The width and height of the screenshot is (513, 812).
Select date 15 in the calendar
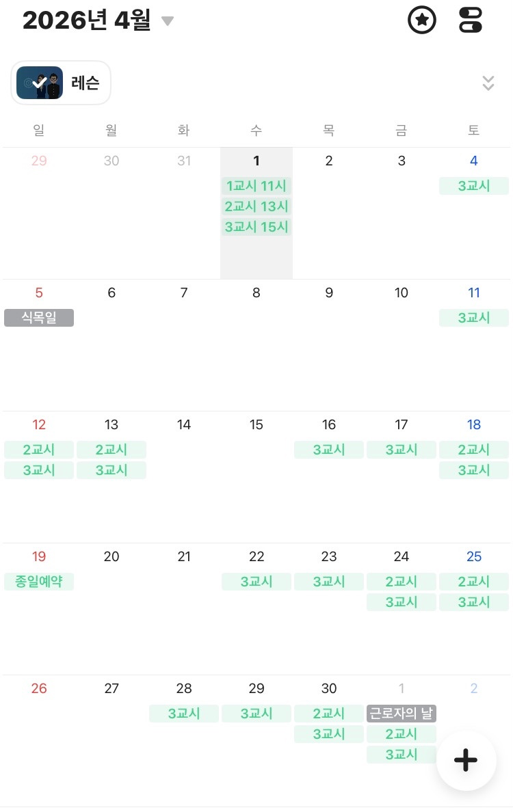(x=256, y=425)
